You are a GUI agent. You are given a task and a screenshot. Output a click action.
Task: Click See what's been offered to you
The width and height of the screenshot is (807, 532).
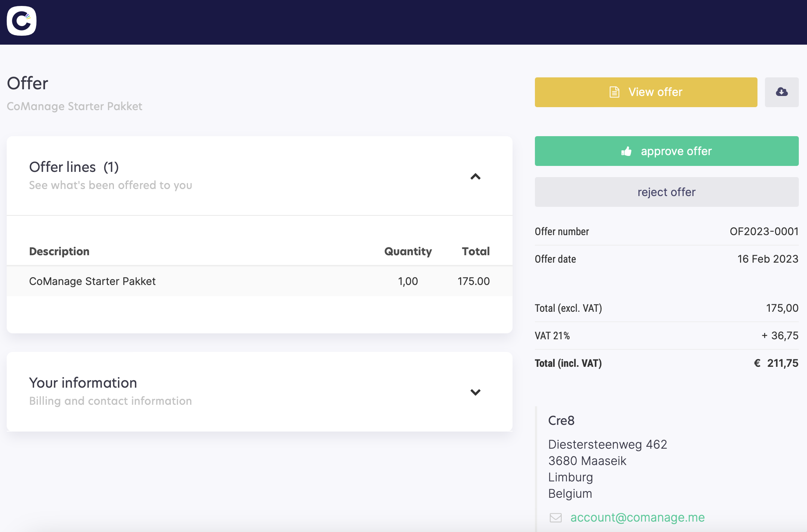(111, 185)
